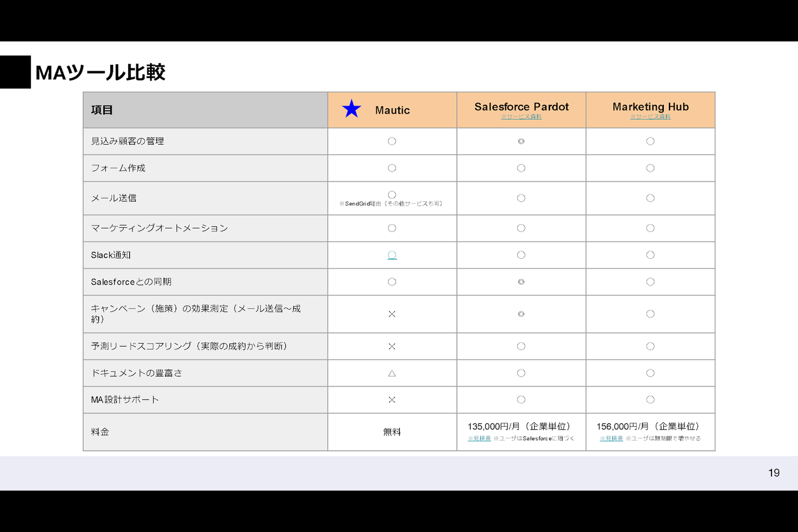Open the 見積書 link under 156,000円/月

tap(611, 438)
